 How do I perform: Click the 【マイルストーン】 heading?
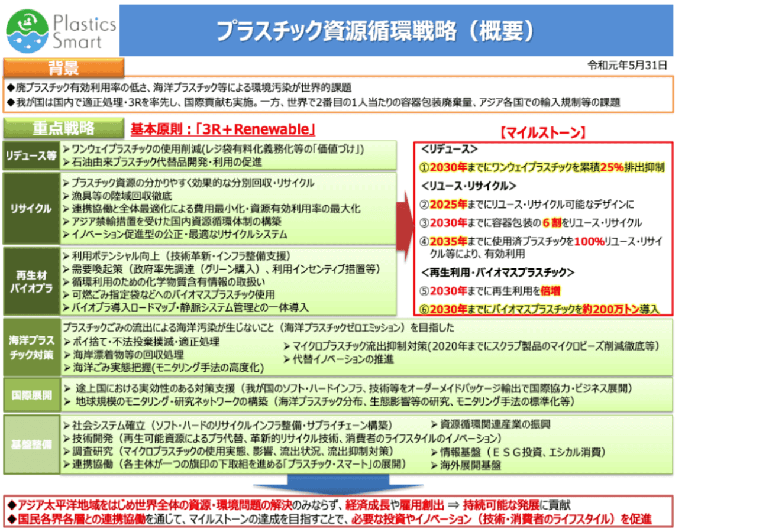pos(542,133)
